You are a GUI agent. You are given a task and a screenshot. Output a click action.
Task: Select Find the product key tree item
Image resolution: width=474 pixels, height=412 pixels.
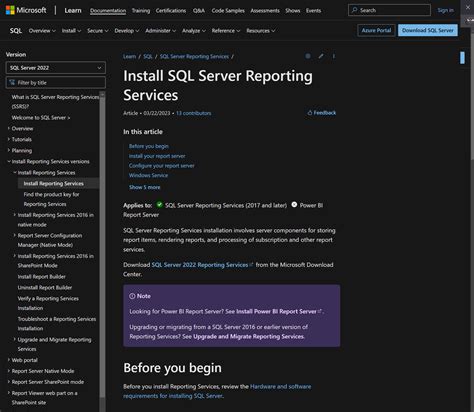pos(51,199)
